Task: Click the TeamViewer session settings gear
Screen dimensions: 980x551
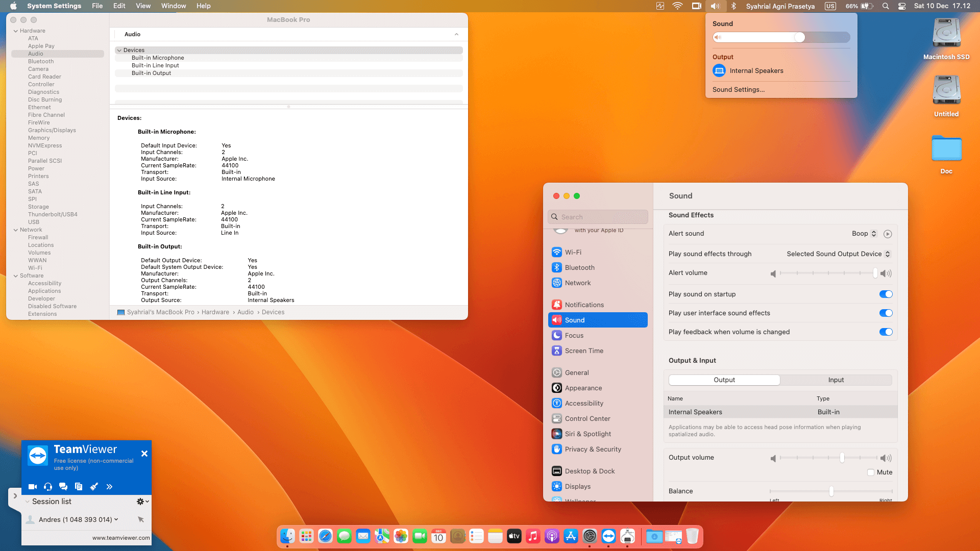Action: click(x=140, y=502)
